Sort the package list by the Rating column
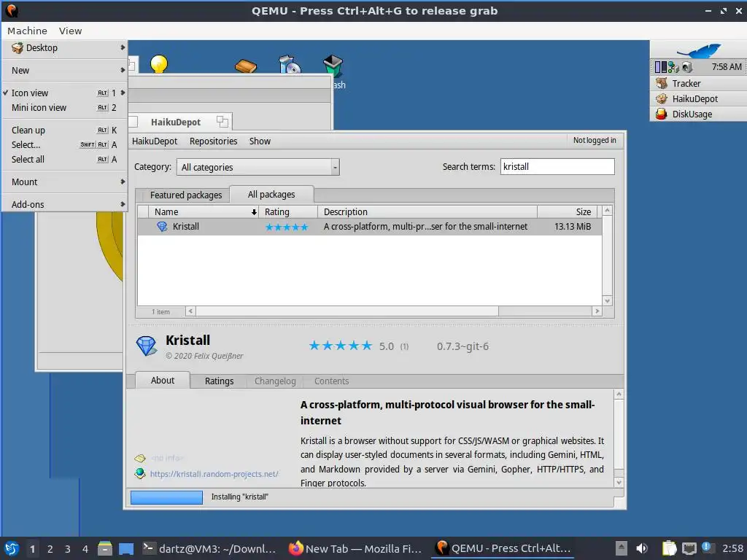 (289, 212)
